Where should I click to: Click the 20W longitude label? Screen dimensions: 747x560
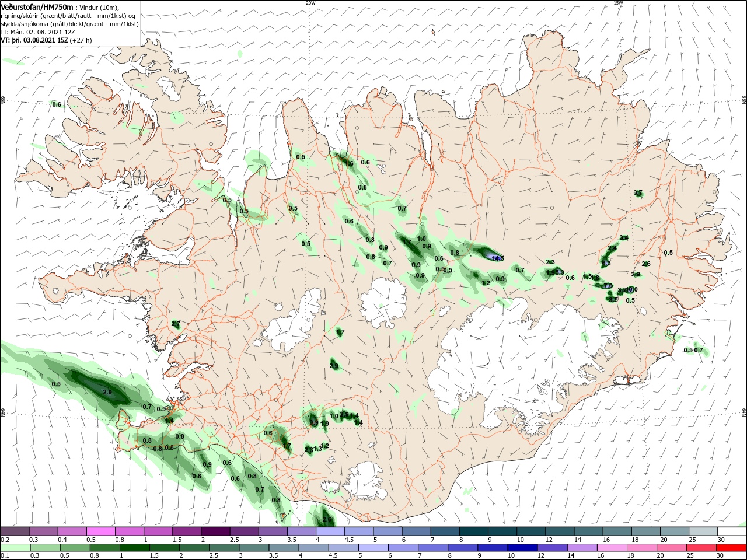[310, 3]
